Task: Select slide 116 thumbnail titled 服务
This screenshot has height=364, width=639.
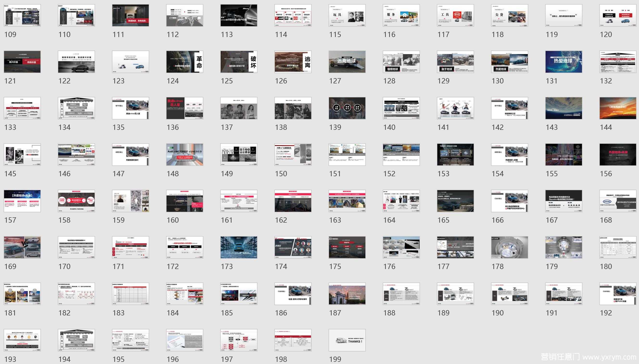Action: (401, 15)
